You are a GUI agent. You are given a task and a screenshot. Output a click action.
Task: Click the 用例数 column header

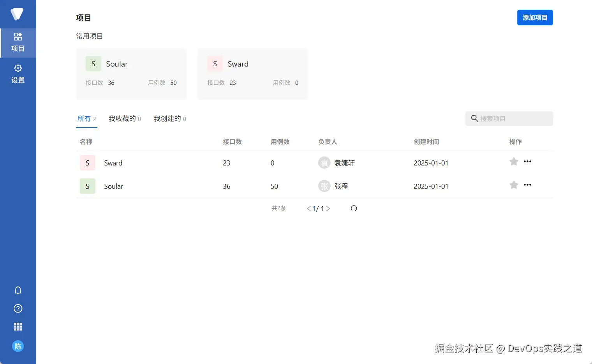[280, 142]
